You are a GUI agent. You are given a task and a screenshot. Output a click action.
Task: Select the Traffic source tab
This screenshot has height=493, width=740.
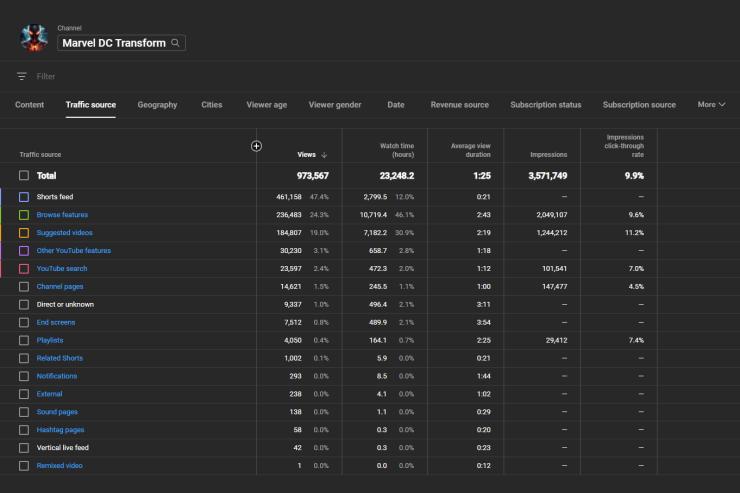(91, 105)
